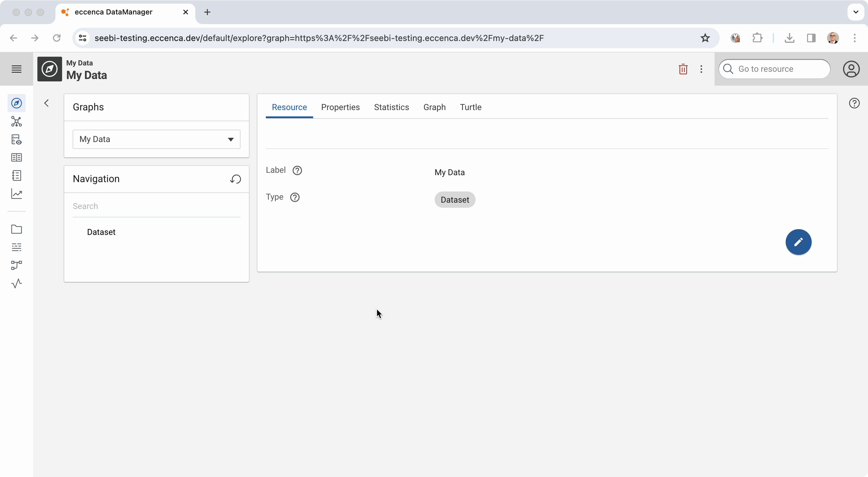Open the vocabulary catalog book icon
868x477 pixels.
click(17, 157)
